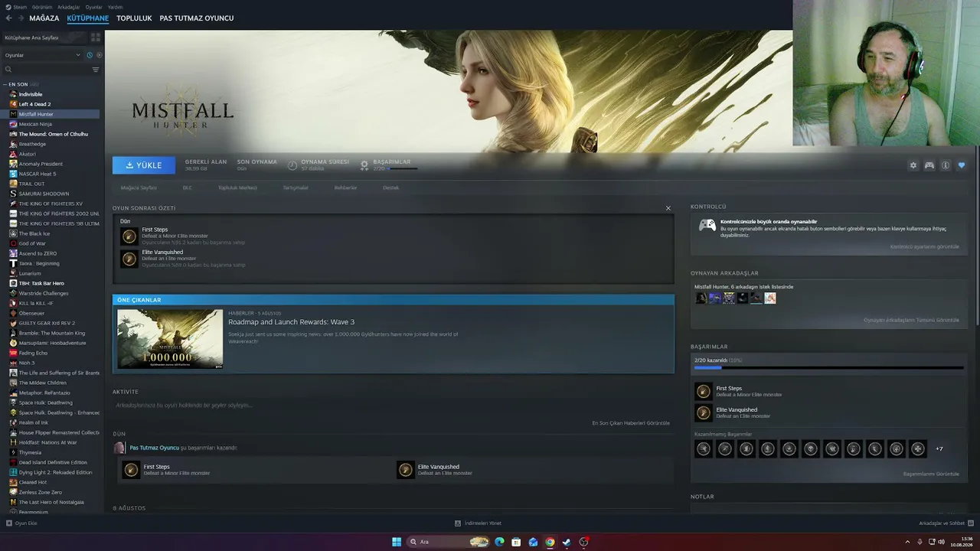Image resolution: width=980 pixels, height=551 pixels.
Task: Open game settings gear icon for Mistfall Hunter
Action: pyautogui.click(x=913, y=165)
